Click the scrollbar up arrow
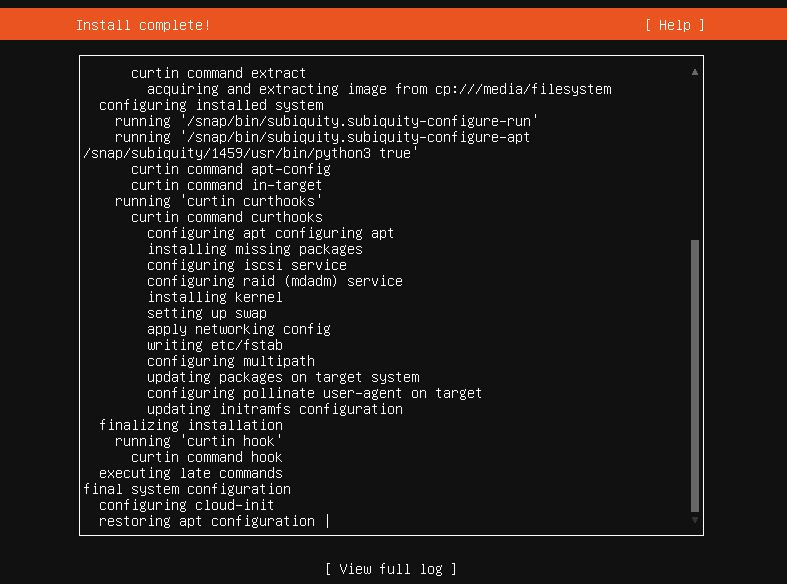Image resolution: width=787 pixels, height=584 pixels. (x=695, y=72)
